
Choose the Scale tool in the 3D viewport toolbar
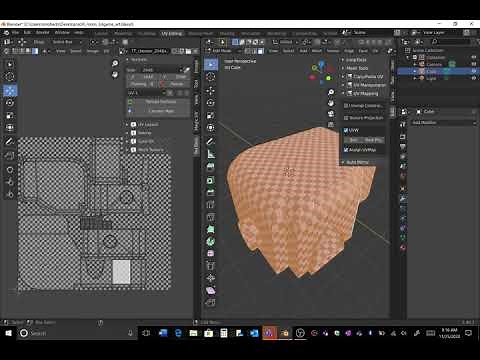[211, 115]
